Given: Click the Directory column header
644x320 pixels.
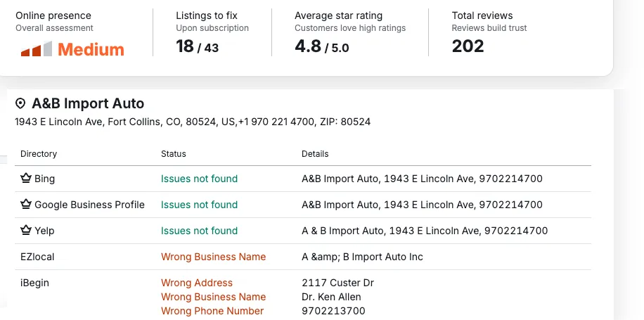Looking at the screenshot, I should (x=39, y=153).
